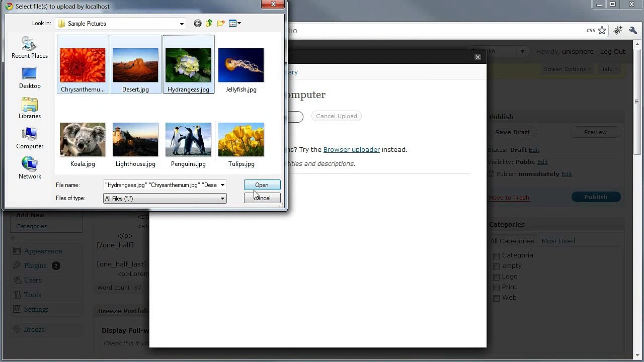This screenshot has width=644, height=362.
Task: Switch to the All Categories tab
Action: point(512,241)
